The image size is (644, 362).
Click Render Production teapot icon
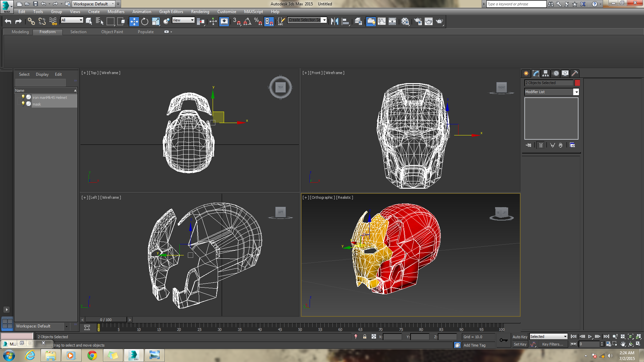click(x=439, y=21)
